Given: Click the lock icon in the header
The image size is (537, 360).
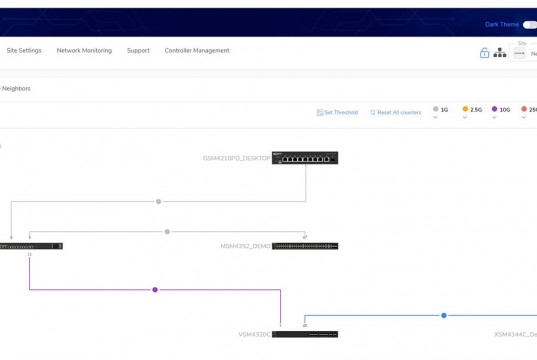Looking at the screenshot, I should [x=484, y=53].
